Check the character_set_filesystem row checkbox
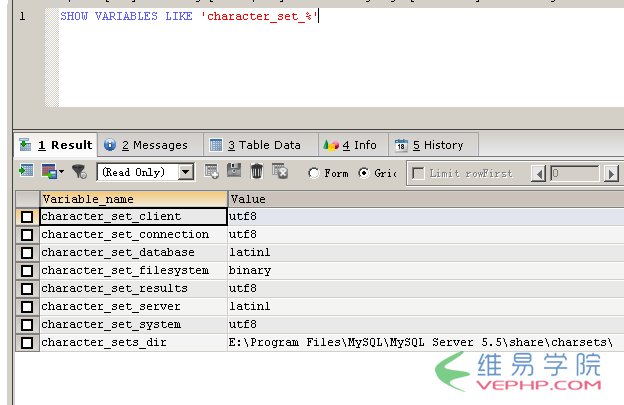624x405 pixels. click(27, 271)
